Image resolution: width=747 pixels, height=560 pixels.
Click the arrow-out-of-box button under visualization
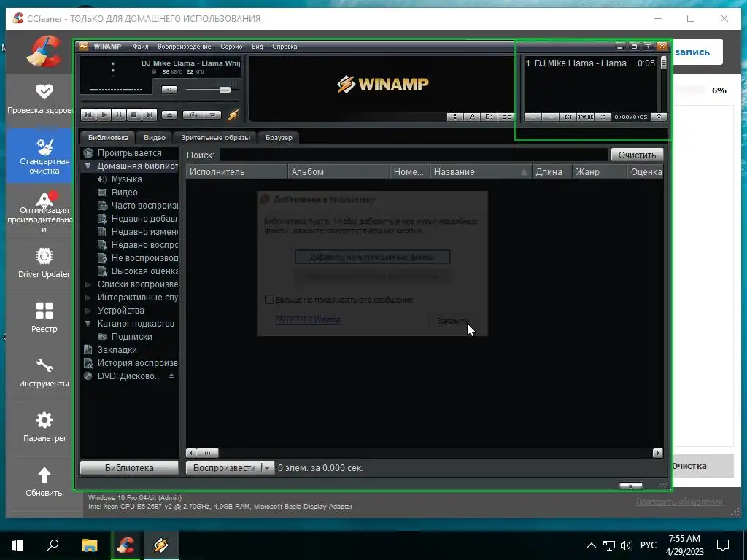489,117
